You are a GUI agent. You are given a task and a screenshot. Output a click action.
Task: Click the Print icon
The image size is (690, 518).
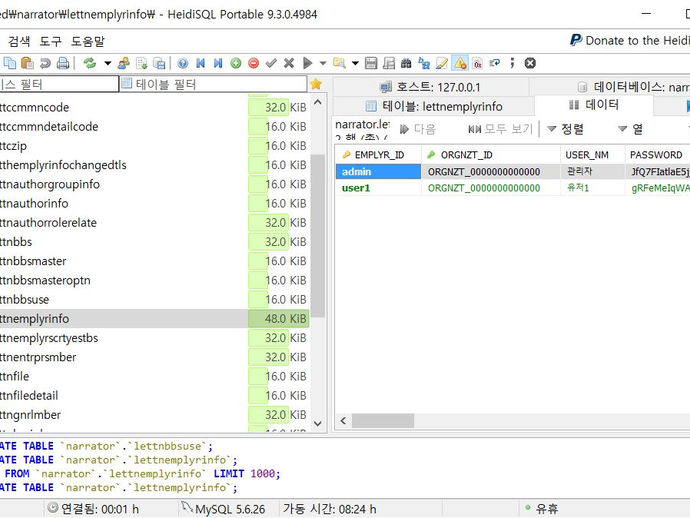pyautogui.click(x=63, y=63)
